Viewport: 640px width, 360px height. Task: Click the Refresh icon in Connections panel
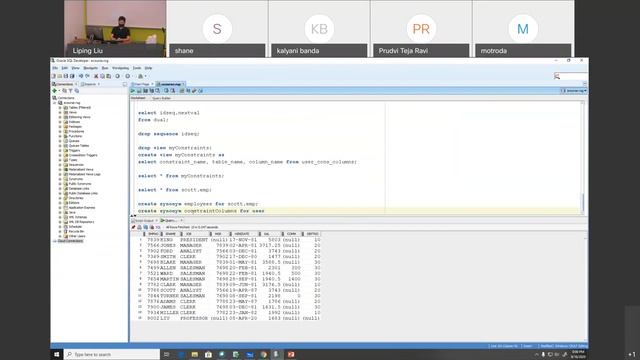[64, 91]
